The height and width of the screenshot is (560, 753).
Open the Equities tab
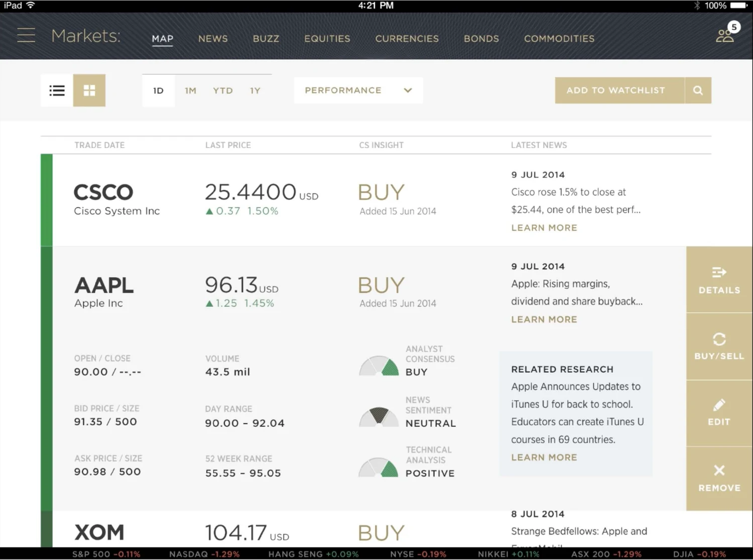point(327,39)
